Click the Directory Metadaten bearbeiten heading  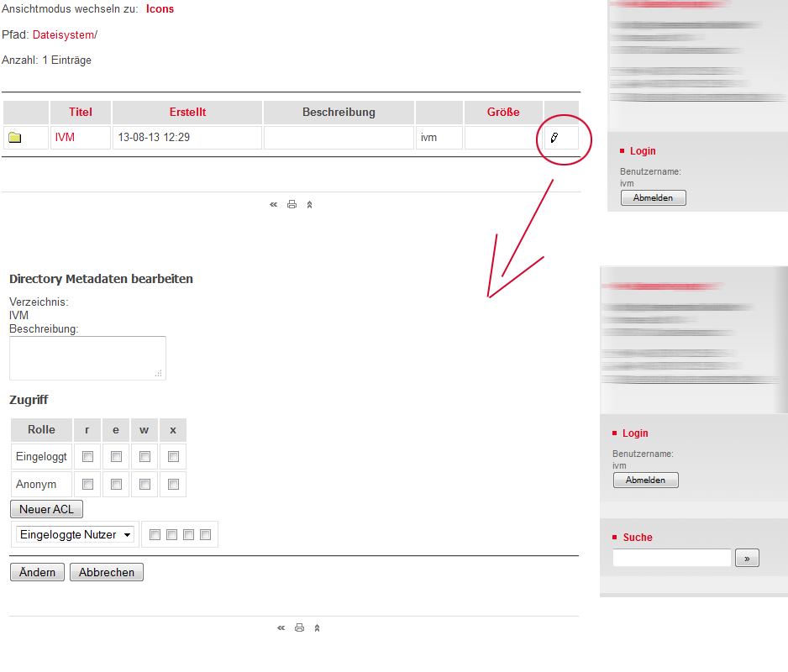click(101, 279)
